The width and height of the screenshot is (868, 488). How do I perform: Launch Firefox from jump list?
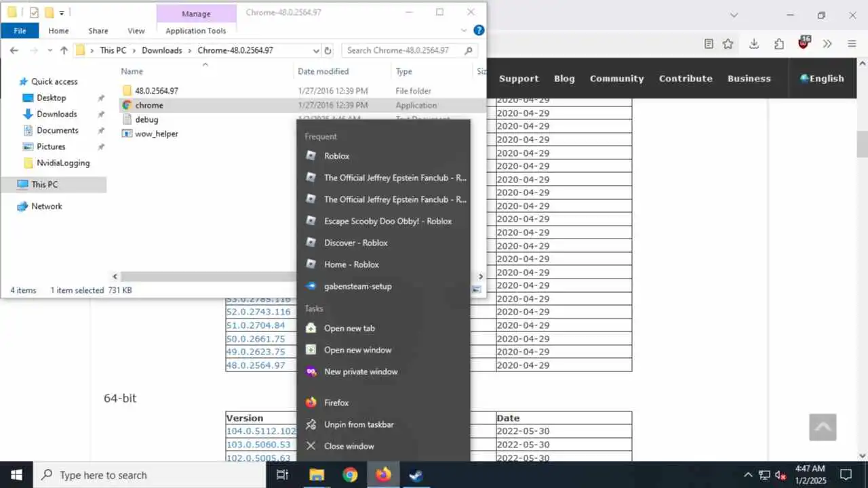(x=383, y=403)
